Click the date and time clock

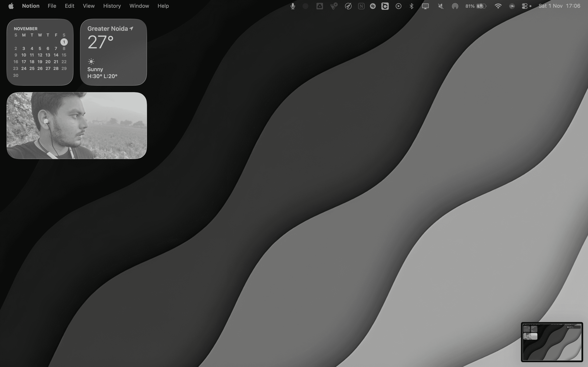click(x=559, y=6)
